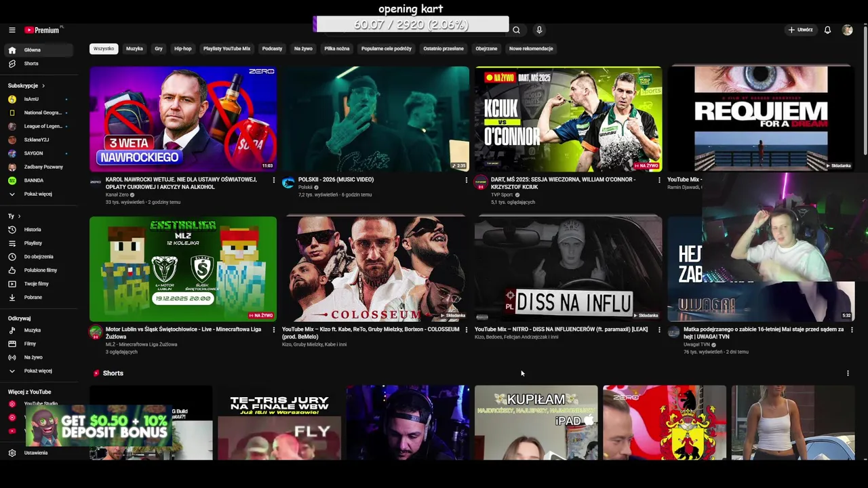The height and width of the screenshot is (488, 868).
Task: Open the Utwórz create button
Action: [x=800, y=30]
